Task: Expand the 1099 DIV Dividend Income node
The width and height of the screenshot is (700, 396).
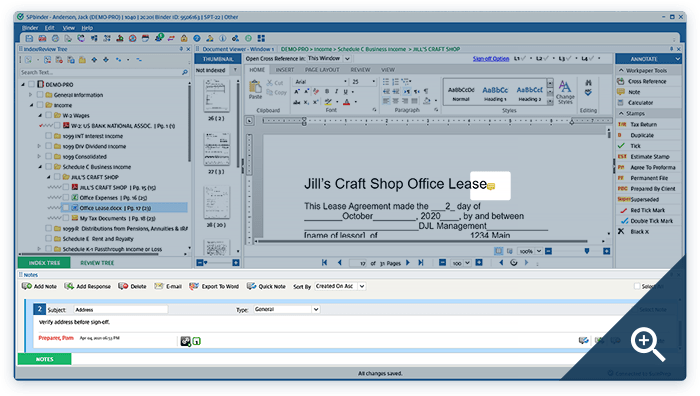Action: 39,146
